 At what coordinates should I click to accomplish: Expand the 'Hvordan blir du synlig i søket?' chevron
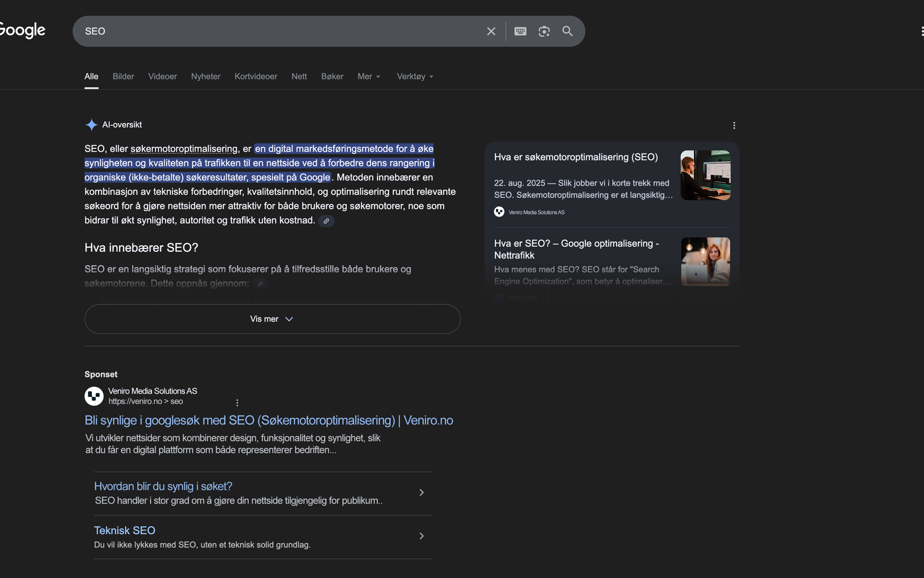[422, 492]
